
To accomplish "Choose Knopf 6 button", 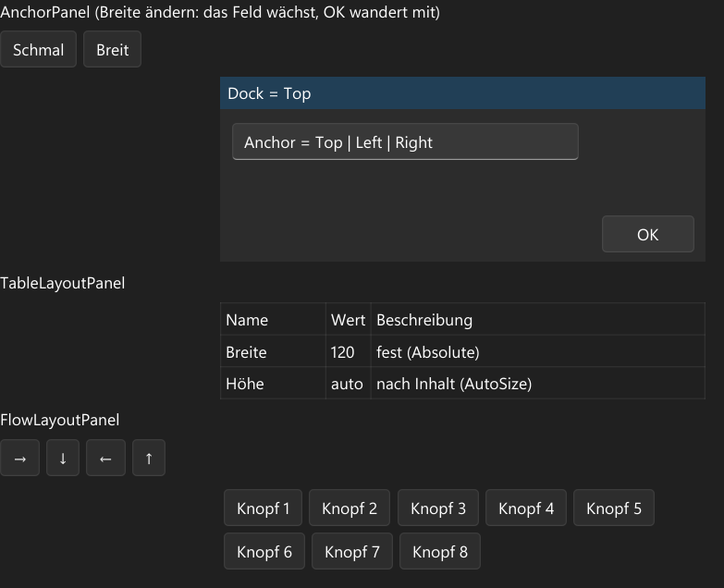I will coord(264,551).
